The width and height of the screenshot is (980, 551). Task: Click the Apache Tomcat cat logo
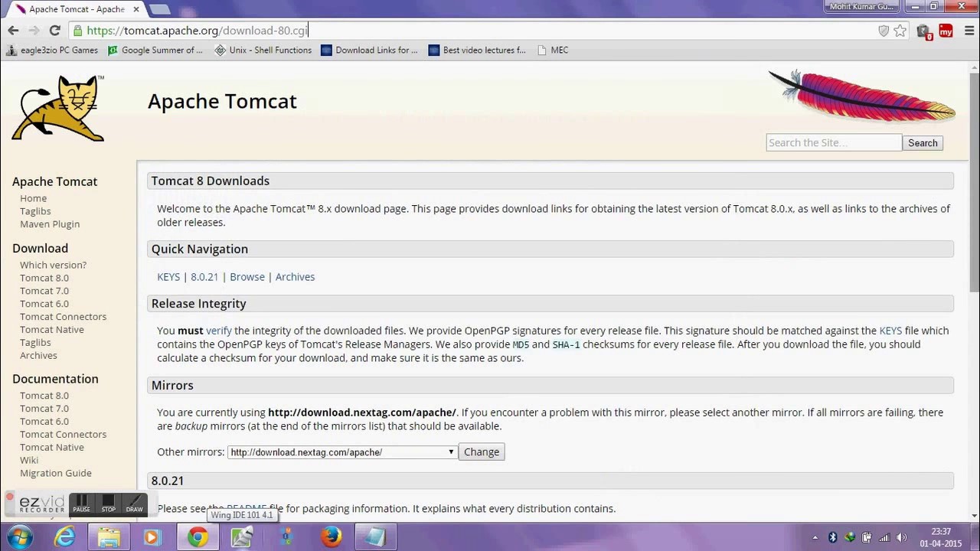click(x=58, y=108)
